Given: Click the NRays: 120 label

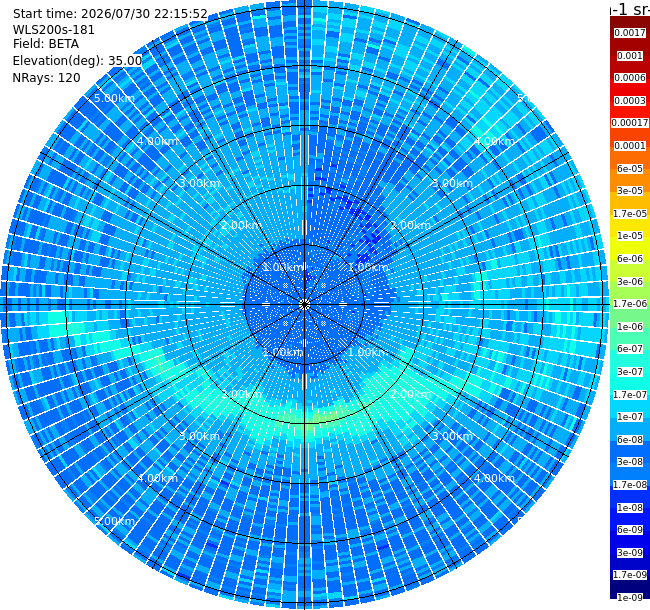Looking at the screenshot, I should point(46,78).
